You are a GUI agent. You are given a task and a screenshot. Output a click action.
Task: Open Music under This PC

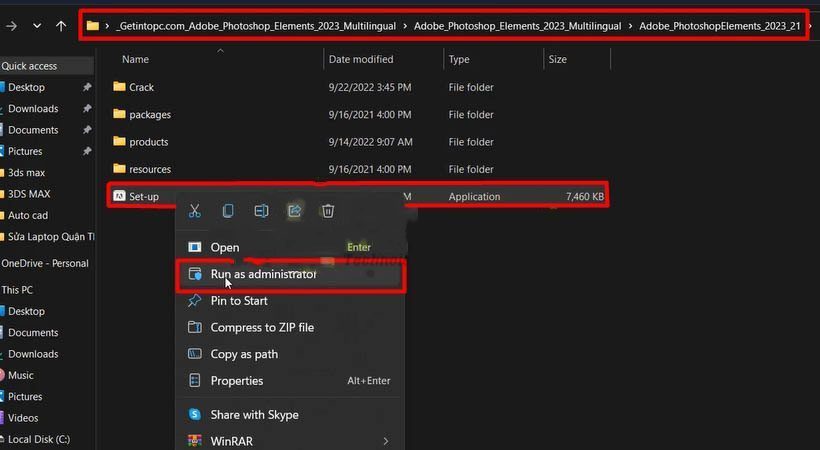(21, 376)
